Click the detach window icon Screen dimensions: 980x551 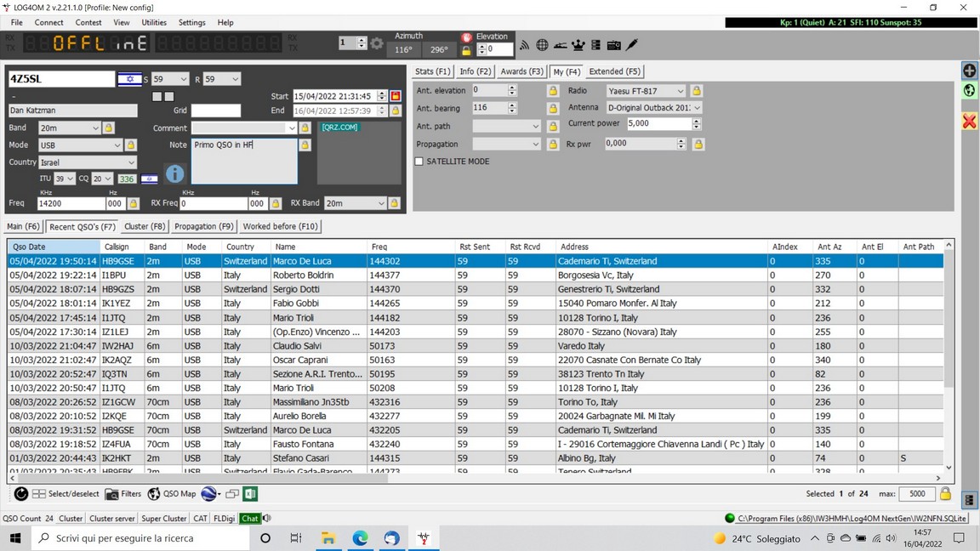[232, 493]
